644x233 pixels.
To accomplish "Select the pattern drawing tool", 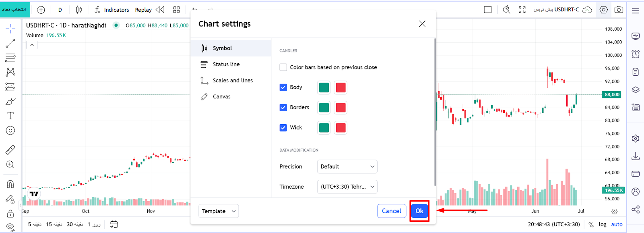I will point(10,72).
